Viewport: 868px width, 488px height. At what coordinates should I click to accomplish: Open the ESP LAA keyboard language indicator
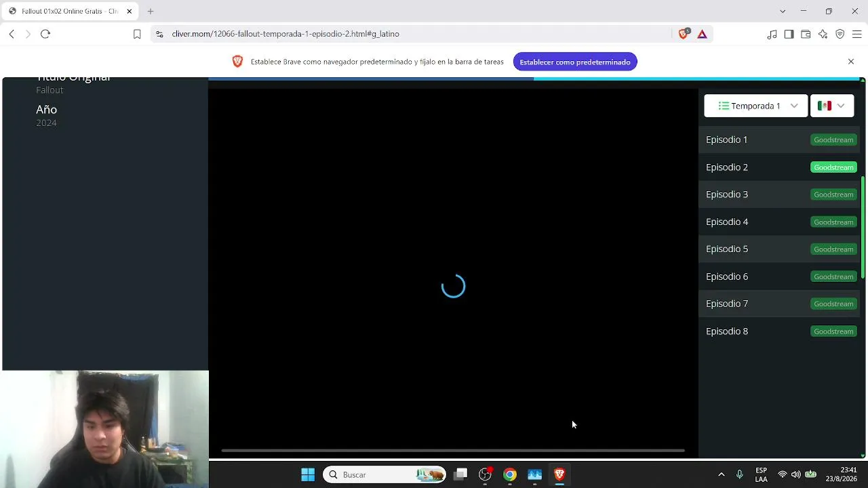762,474
